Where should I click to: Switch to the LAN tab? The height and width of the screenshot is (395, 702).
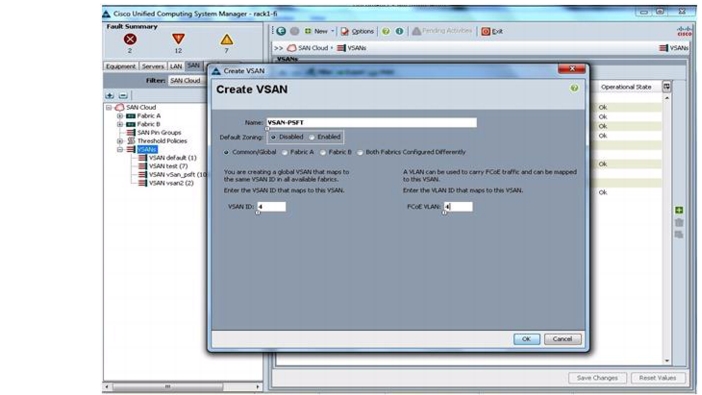pyautogui.click(x=176, y=66)
